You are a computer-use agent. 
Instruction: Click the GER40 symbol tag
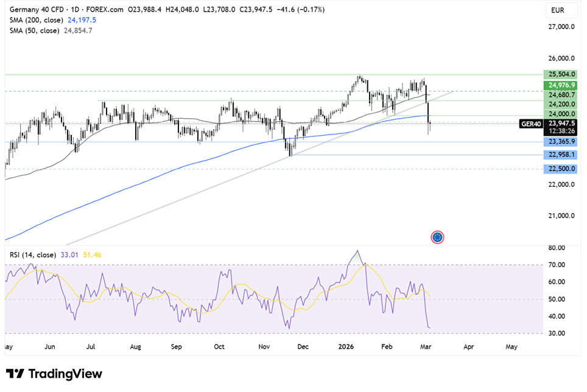coord(531,124)
